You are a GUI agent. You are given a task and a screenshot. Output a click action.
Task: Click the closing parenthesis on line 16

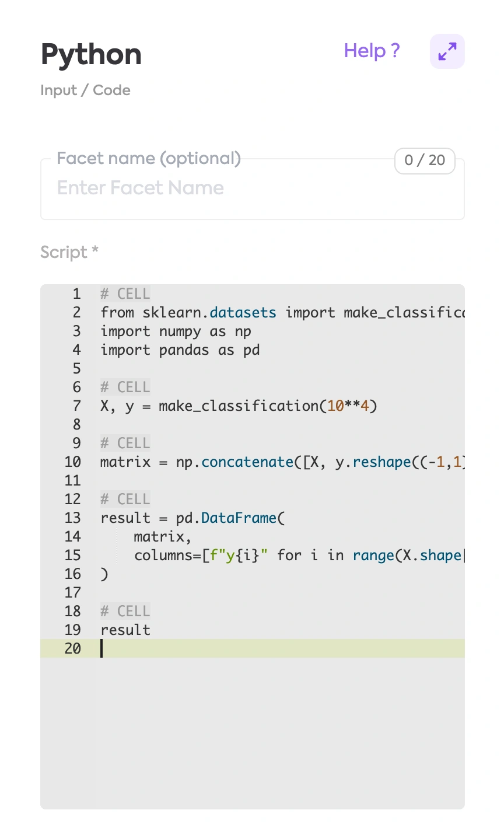104,574
